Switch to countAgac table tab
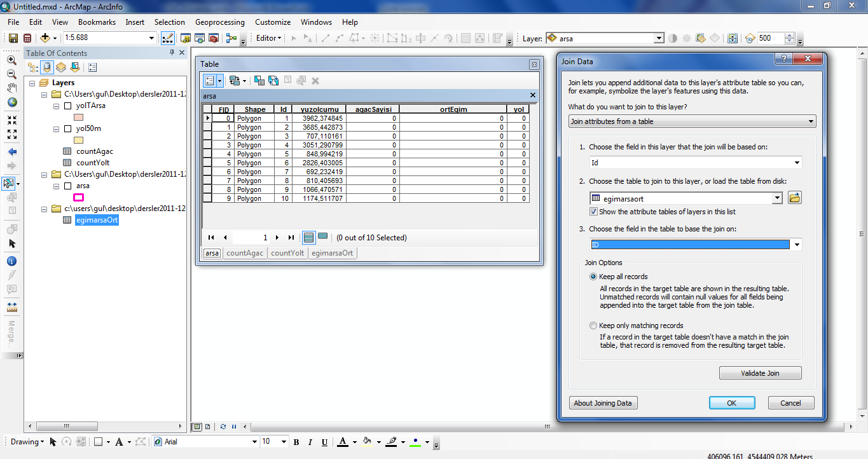This screenshot has height=459, width=868. [x=245, y=253]
